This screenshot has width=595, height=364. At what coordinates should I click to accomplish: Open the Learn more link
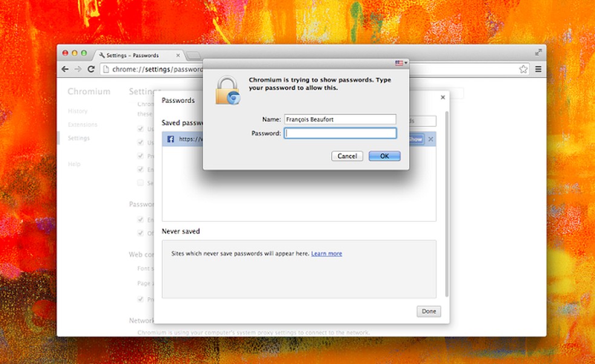pyautogui.click(x=327, y=254)
